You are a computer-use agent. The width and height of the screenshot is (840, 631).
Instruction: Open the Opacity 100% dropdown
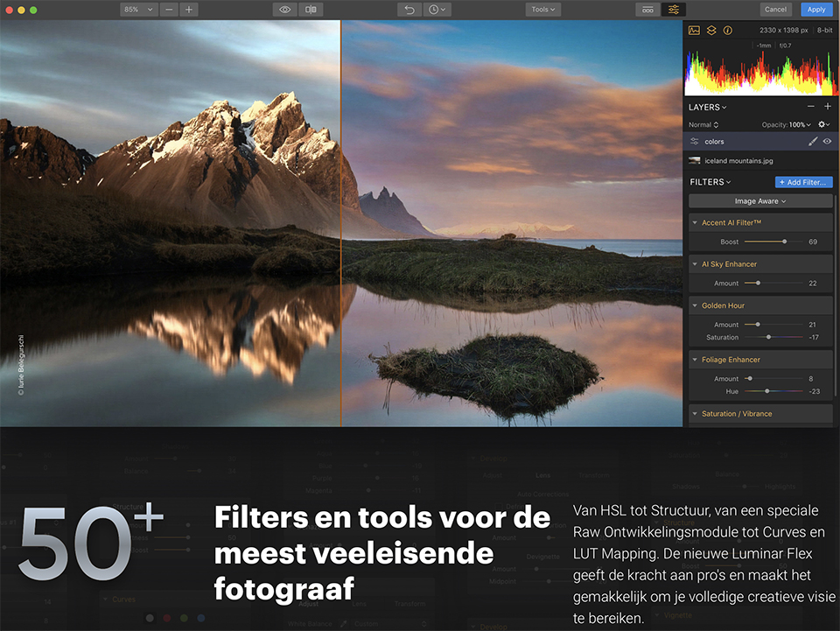[x=787, y=125]
